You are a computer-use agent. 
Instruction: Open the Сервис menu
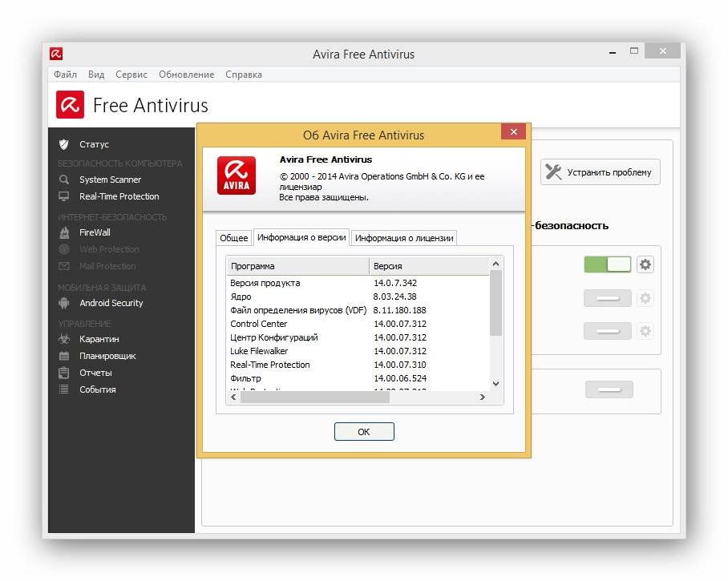coord(131,75)
